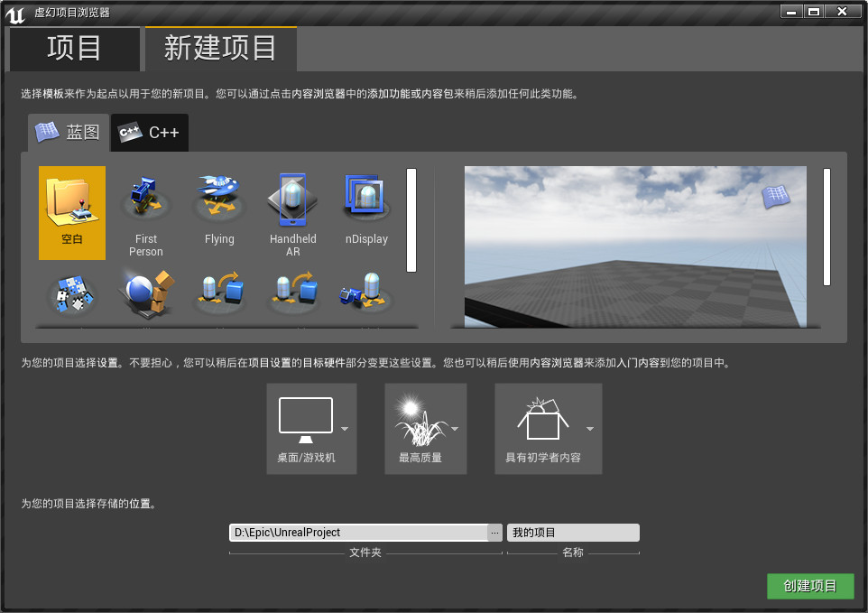Screen dimensions: 868x613
Task: Click the folder browse ellipsis button
Action: click(494, 533)
